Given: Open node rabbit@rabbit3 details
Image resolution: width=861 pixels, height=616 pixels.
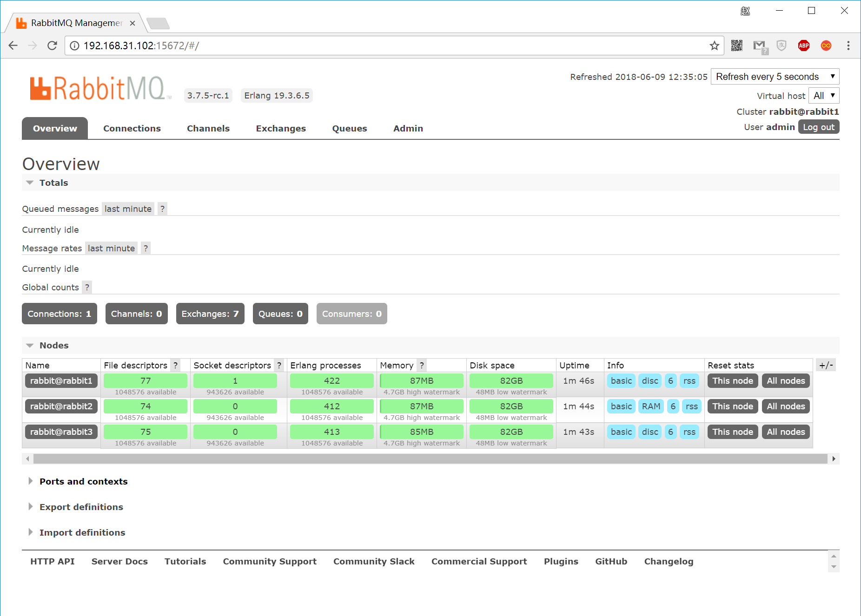Looking at the screenshot, I should coord(61,432).
